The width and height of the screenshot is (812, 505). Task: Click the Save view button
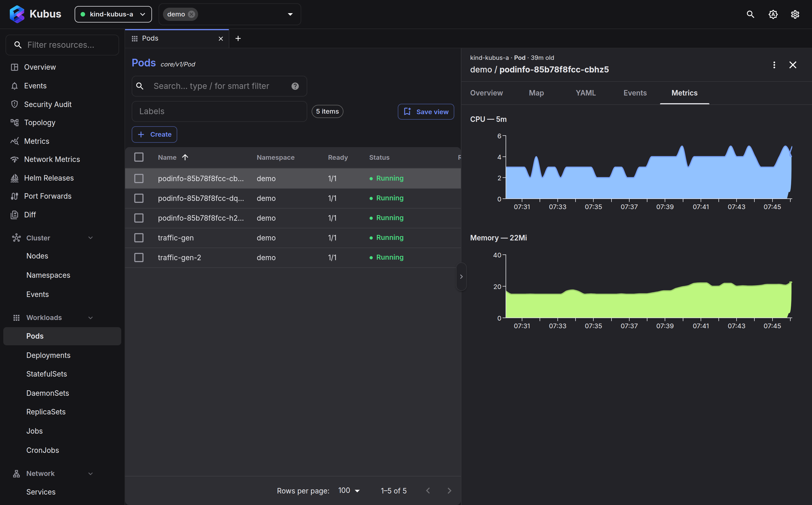point(426,111)
